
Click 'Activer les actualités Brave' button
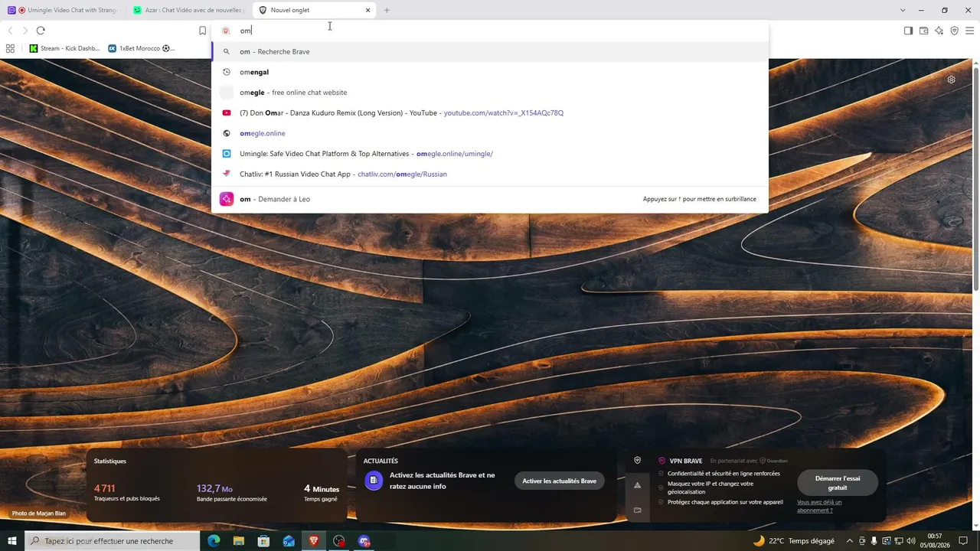tap(559, 481)
